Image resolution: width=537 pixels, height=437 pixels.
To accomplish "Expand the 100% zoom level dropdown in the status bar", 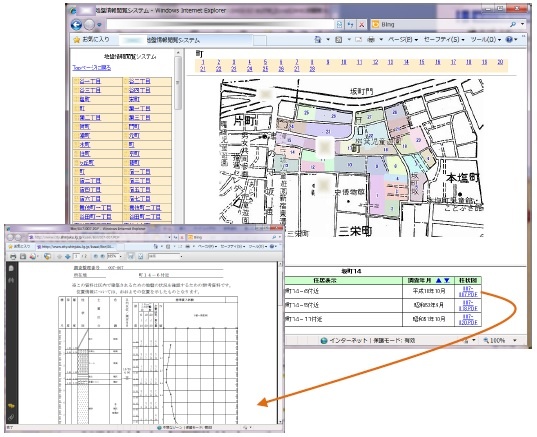I will 515,340.
